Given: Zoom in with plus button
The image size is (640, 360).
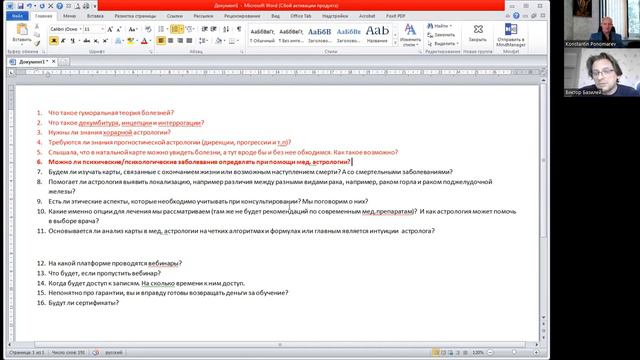Looking at the screenshot, I should (536, 352).
